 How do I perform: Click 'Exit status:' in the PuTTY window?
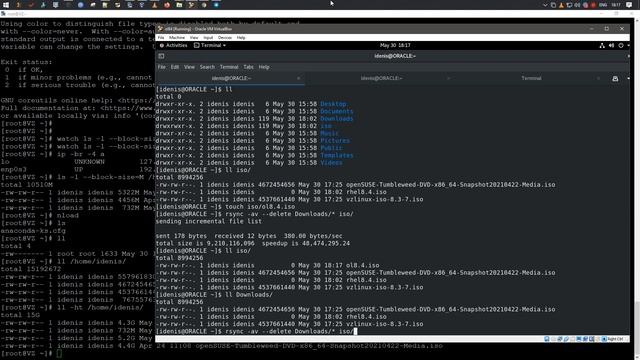coord(27,62)
